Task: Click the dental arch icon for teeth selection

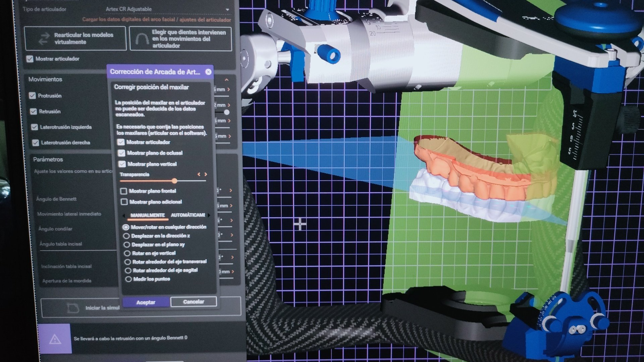Action: [142, 39]
